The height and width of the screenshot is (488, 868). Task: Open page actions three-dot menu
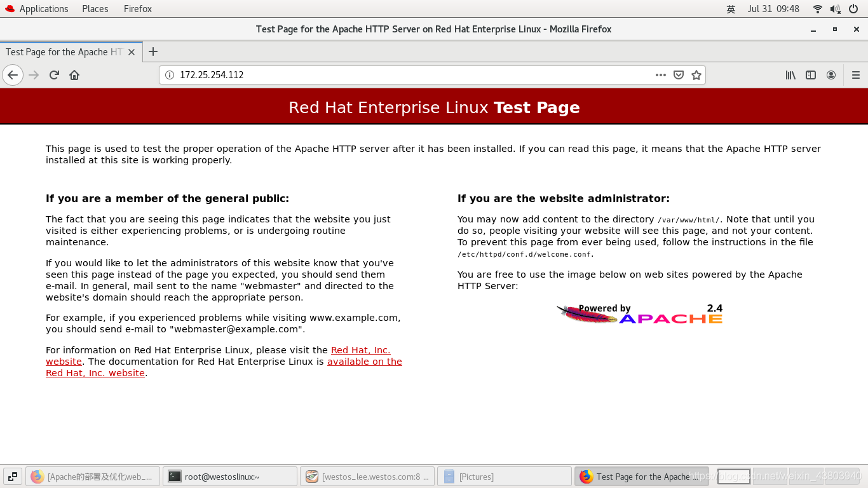(661, 75)
